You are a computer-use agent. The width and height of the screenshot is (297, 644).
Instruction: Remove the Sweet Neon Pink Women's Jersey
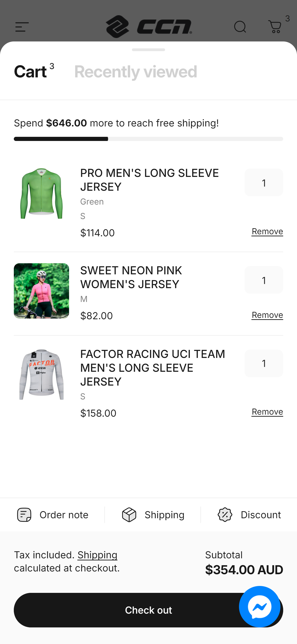[x=267, y=315]
